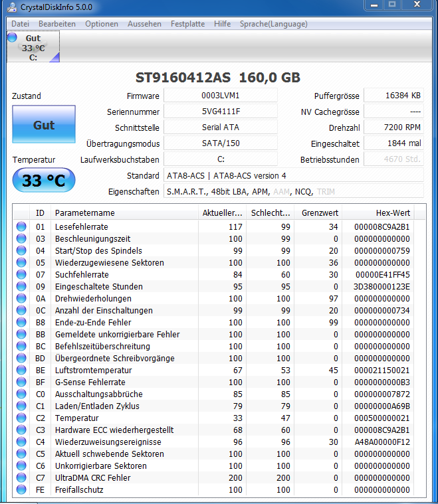Click status orb beside UltraDMA CRC Fehler
The image size is (438, 504).
tap(21, 477)
